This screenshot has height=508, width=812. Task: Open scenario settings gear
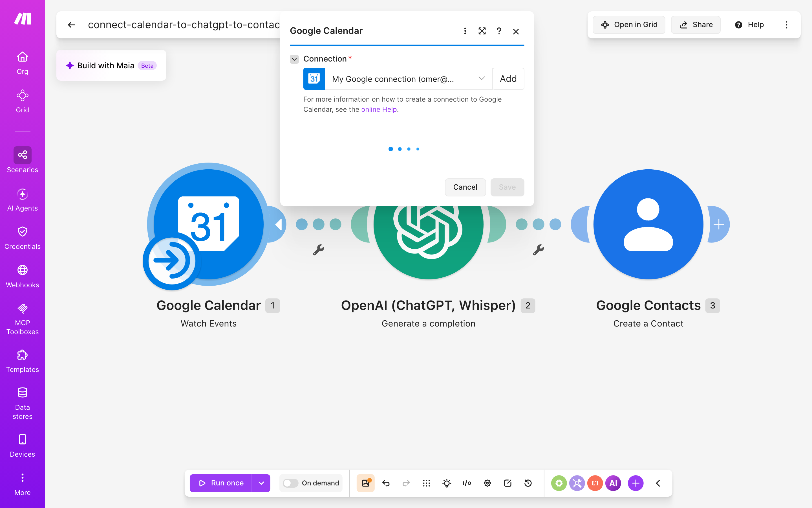tap(487, 483)
